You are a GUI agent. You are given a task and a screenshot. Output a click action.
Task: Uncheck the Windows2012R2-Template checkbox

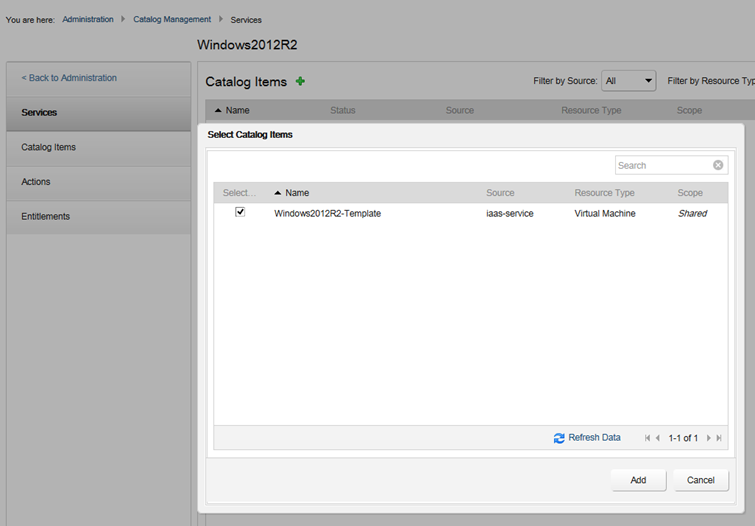[240, 212]
